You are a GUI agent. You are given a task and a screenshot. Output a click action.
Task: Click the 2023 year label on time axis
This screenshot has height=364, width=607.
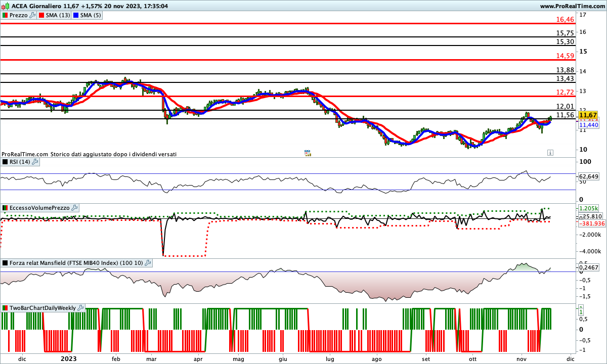(68, 358)
